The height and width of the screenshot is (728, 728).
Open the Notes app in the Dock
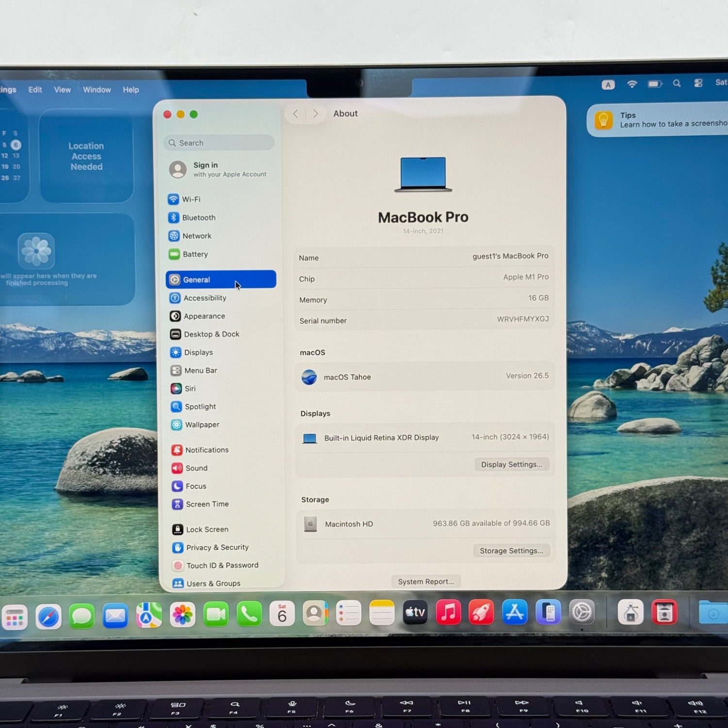382,613
